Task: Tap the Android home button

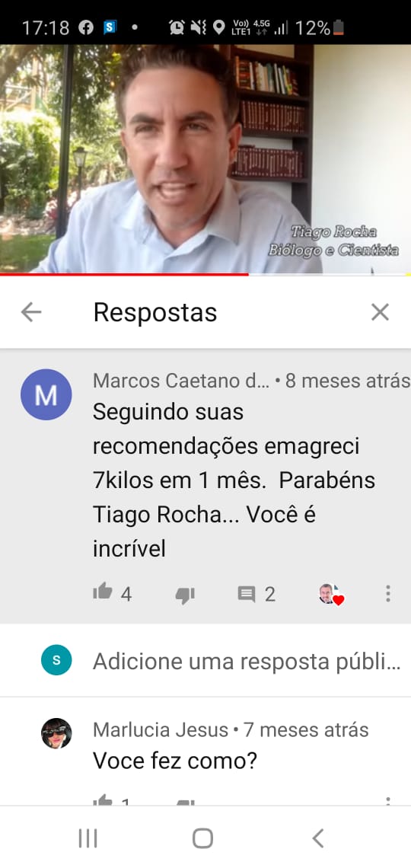Action: pyautogui.click(x=202, y=838)
